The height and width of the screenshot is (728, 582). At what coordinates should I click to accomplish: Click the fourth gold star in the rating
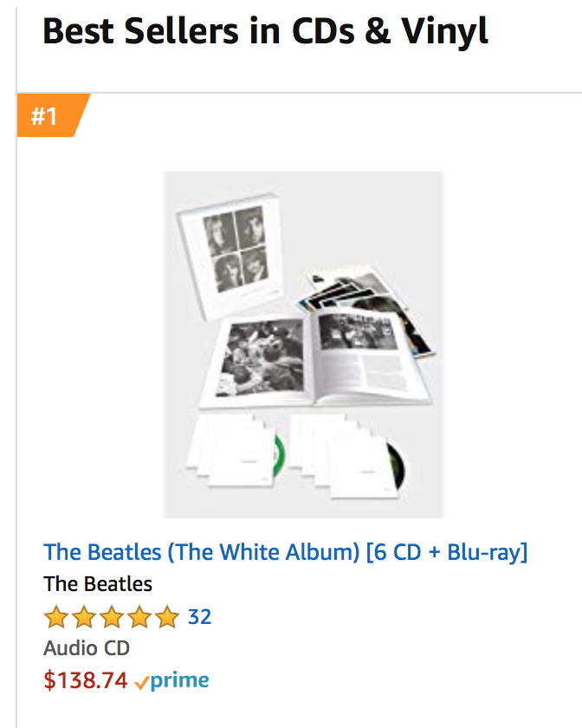(139, 618)
